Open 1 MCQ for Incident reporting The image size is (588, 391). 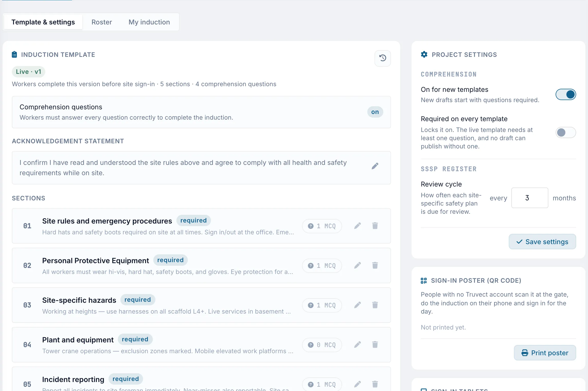click(x=322, y=385)
